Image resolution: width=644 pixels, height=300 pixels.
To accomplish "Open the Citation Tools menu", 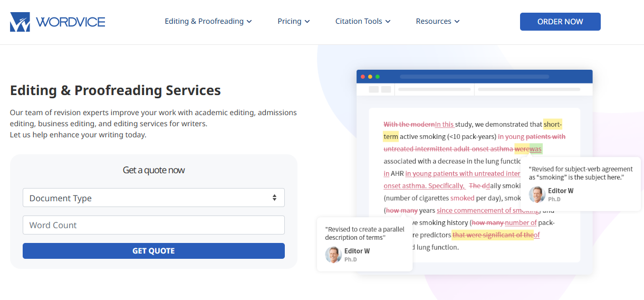I will click(363, 21).
